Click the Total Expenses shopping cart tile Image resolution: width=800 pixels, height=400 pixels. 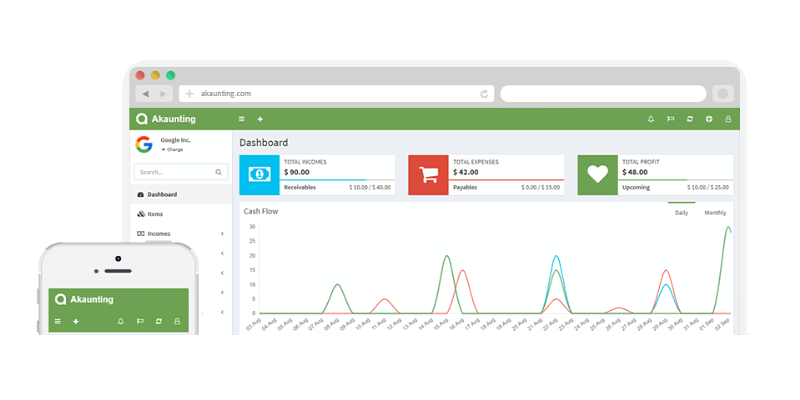click(429, 174)
